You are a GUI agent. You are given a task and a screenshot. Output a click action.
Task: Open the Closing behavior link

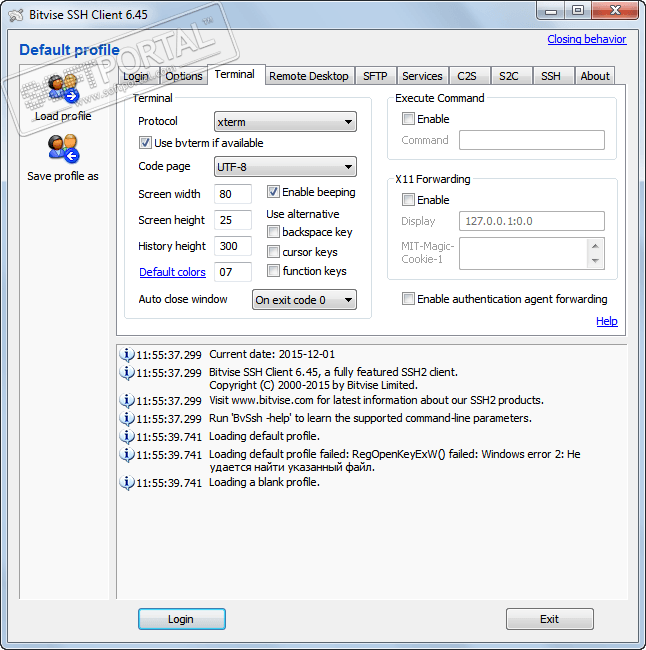tap(587, 39)
